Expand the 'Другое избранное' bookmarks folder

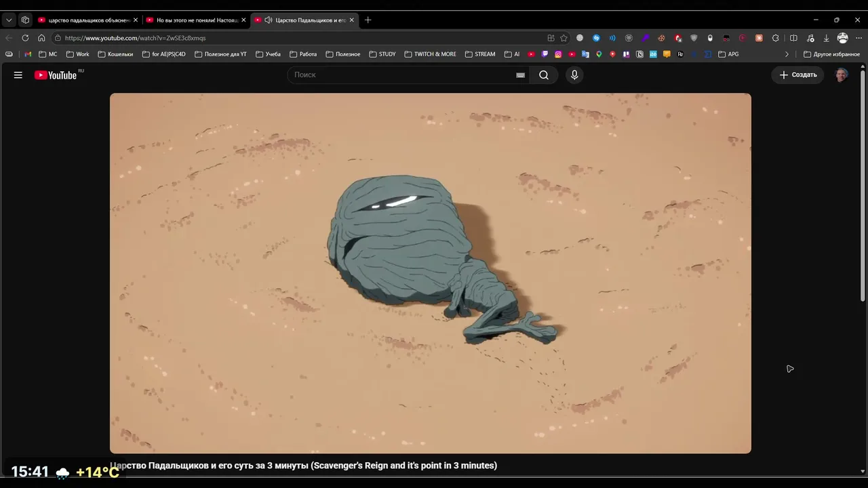[x=831, y=54]
